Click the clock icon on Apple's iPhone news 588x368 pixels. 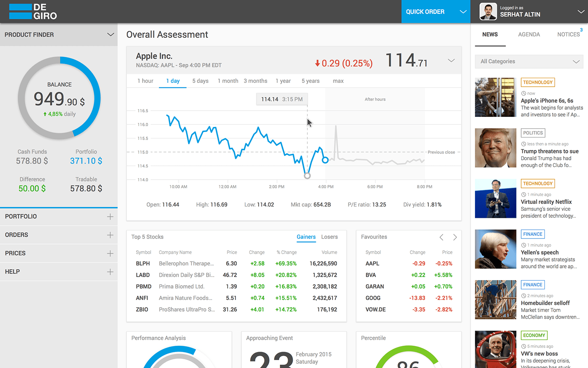click(x=523, y=93)
